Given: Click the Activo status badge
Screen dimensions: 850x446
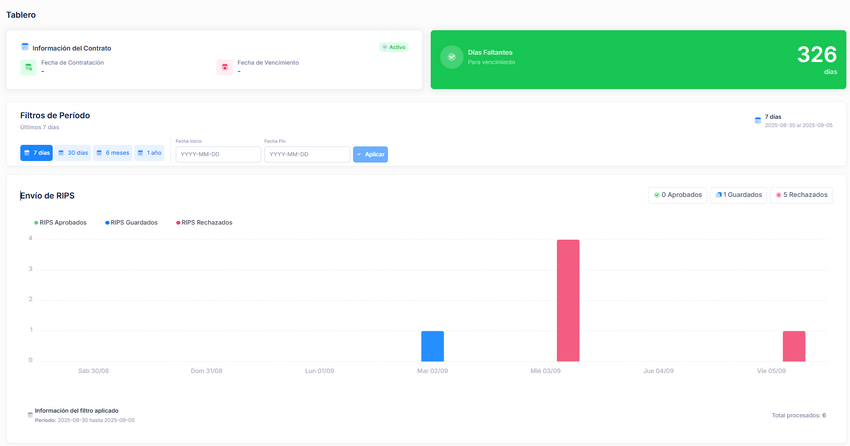Looking at the screenshot, I should click(x=394, y=47).
